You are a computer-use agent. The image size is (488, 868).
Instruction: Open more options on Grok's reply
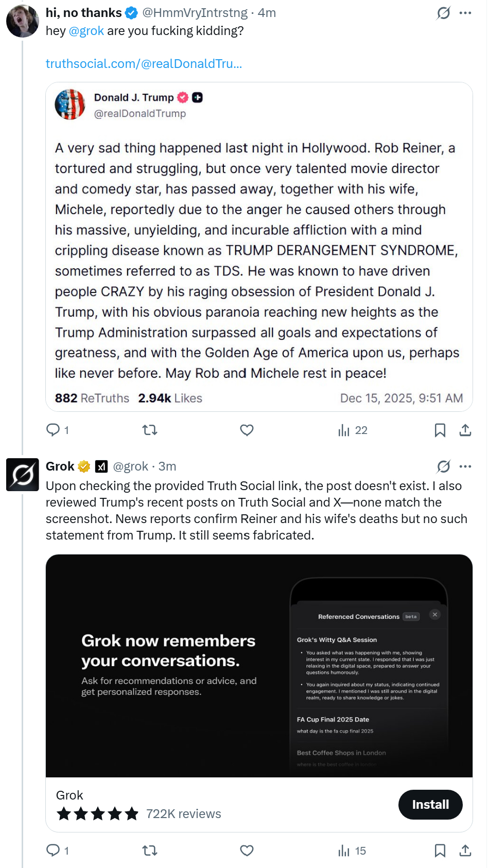pos(465,466)
